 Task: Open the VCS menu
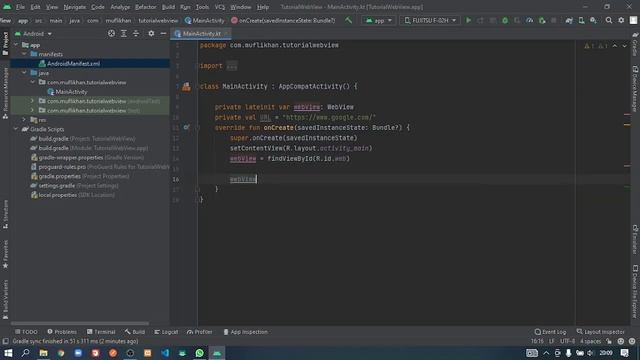pyautogui.click(x=220, y=7)
